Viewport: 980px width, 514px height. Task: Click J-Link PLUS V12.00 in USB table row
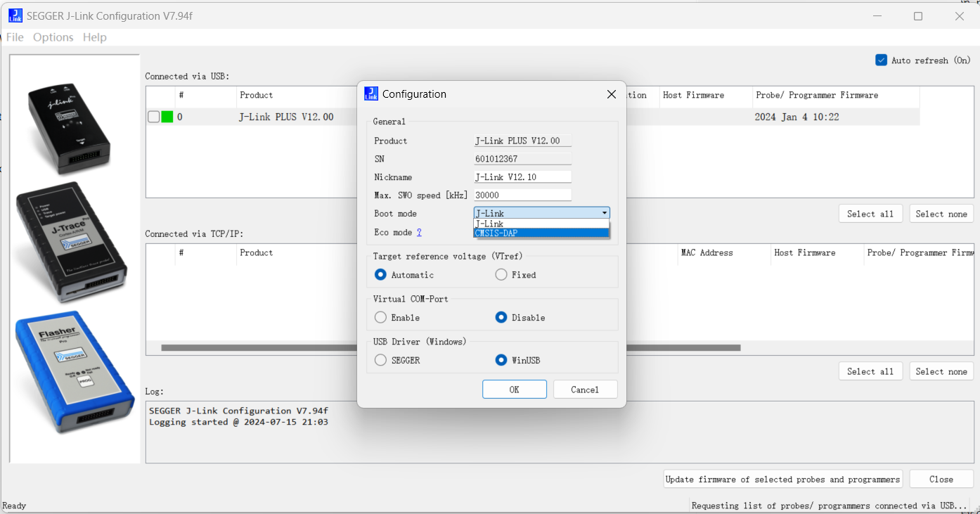coord(286,117)
